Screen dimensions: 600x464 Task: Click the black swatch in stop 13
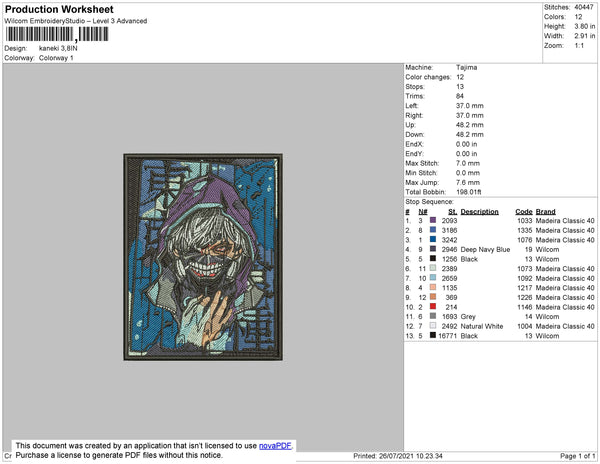pyautogui.click(x=433, y=335)
